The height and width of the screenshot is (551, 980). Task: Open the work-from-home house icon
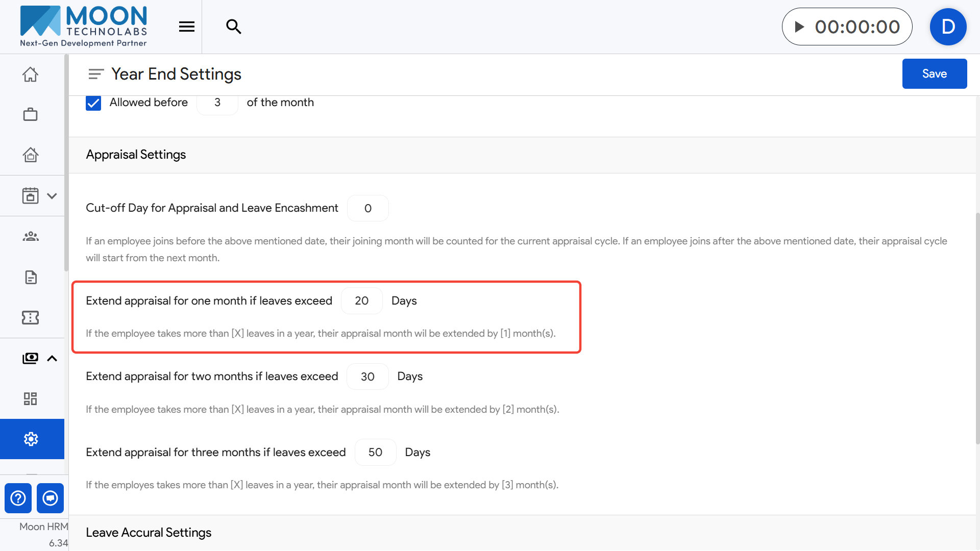30,155
